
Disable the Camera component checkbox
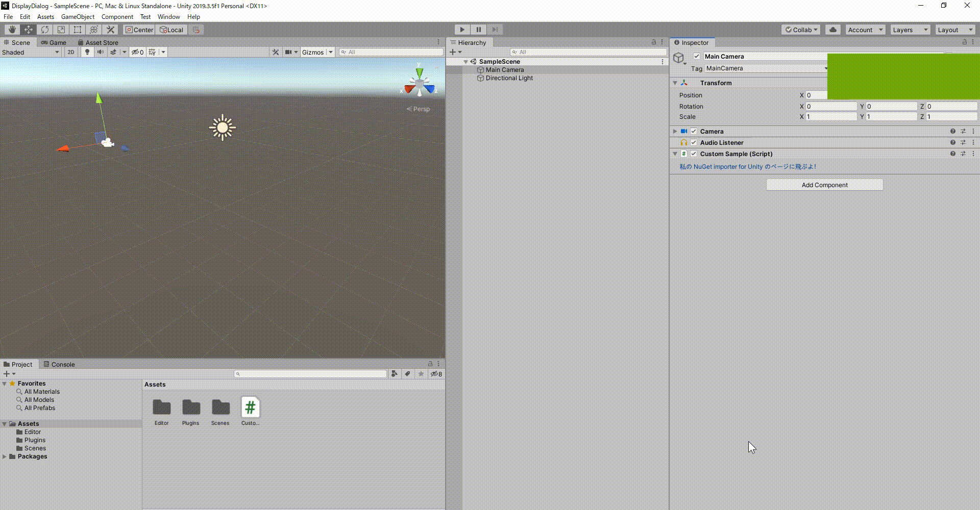pos(694,131)
